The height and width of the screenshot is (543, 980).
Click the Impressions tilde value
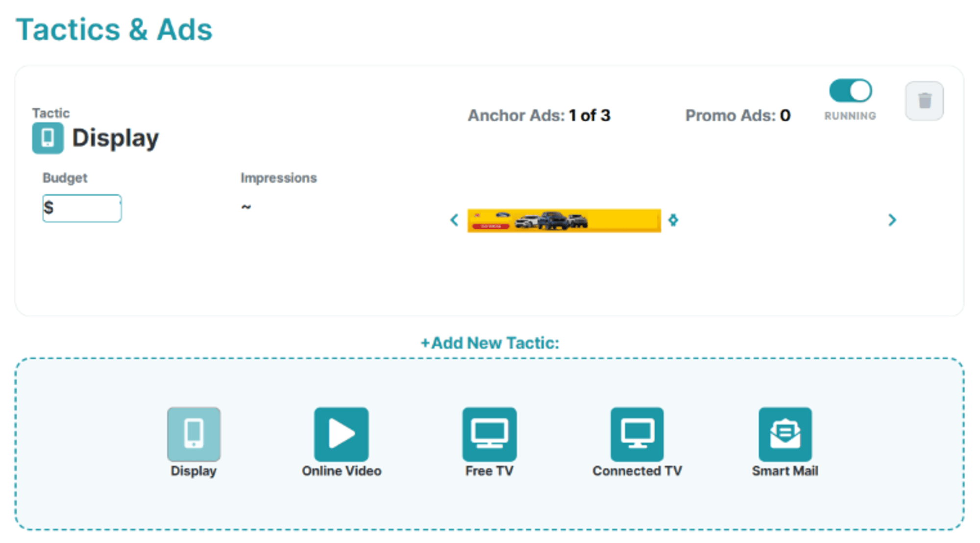pos(246,207)
